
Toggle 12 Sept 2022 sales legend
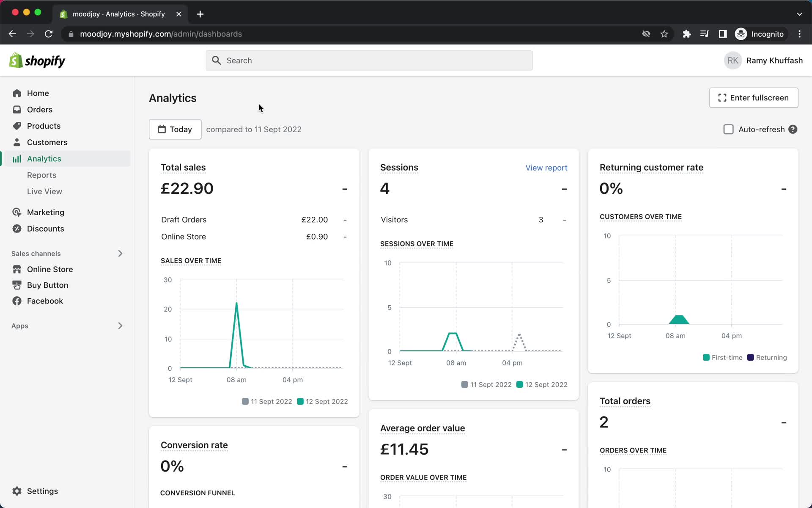[322, 401]
